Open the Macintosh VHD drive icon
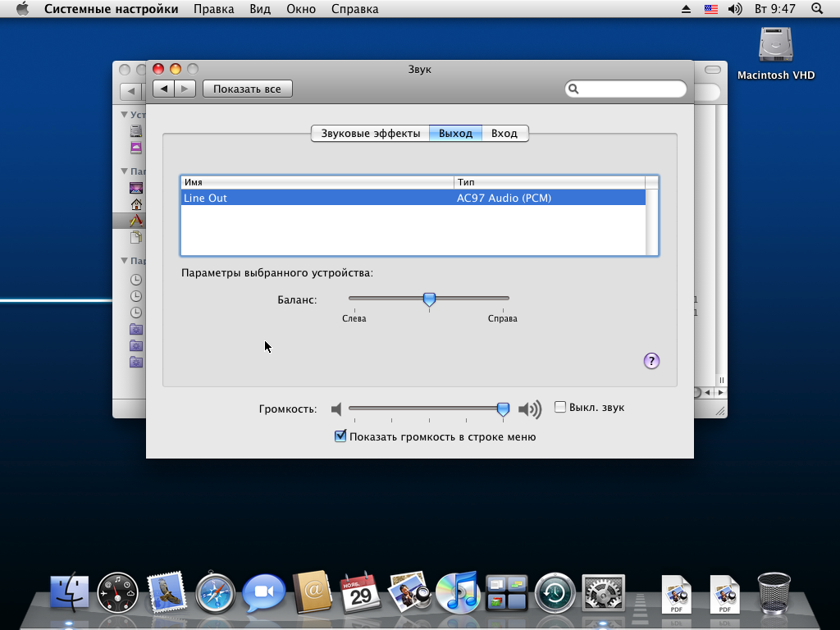This screenshot has height=630, width=840. [x=775, y=46]
